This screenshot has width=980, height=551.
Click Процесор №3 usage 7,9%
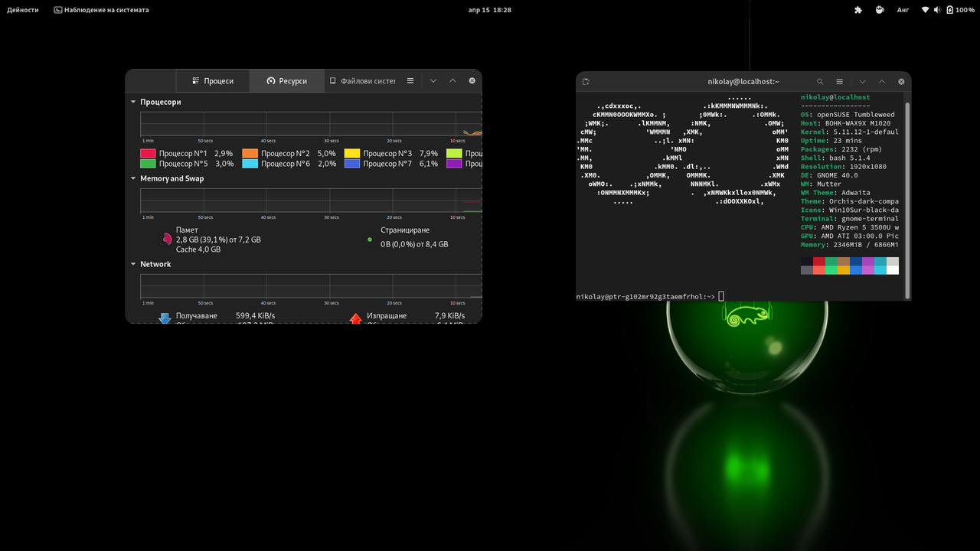[x=429, y=154]
